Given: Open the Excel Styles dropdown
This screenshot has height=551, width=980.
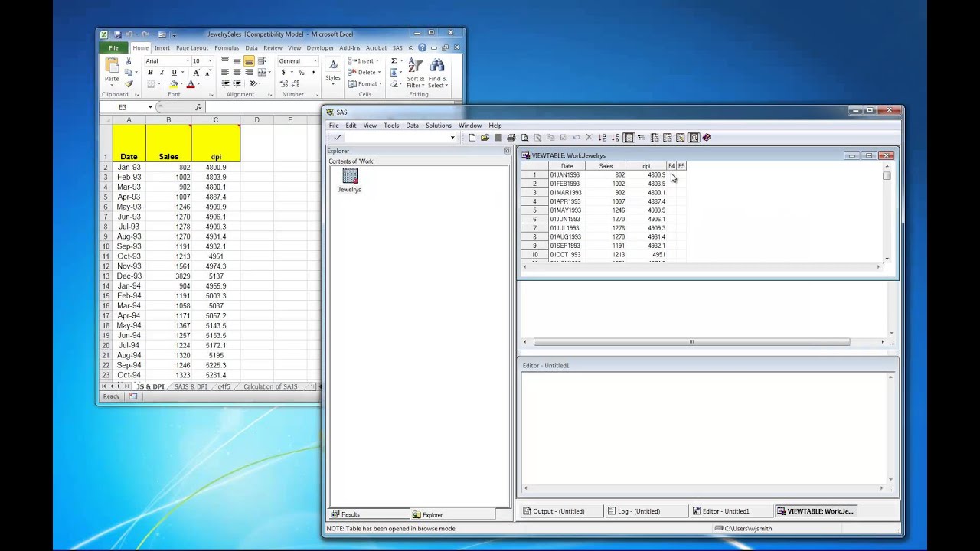Looking at the screenshot, I should click(x=333, y=70).
